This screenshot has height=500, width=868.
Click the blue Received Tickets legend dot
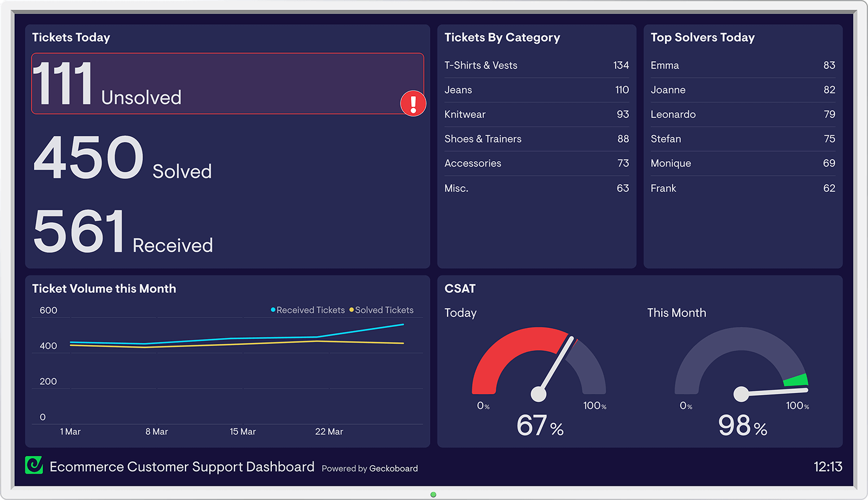coord(272,310)
